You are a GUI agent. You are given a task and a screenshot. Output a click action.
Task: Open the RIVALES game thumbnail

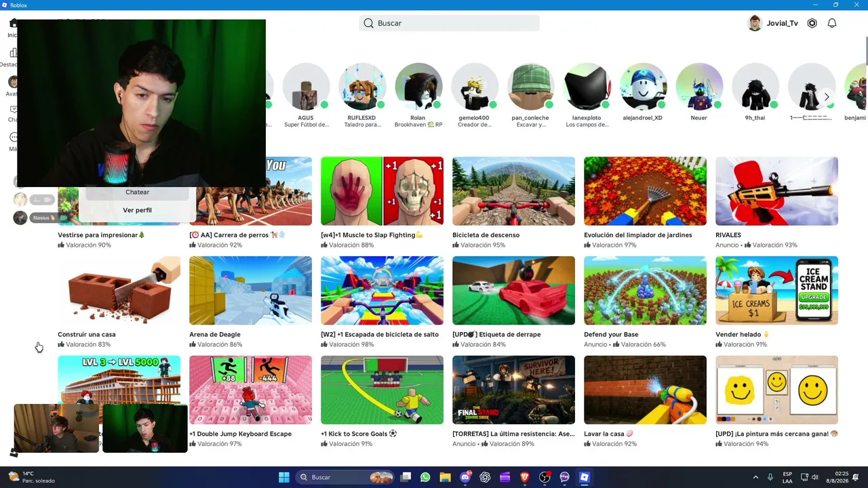click(x=777, y=191)
